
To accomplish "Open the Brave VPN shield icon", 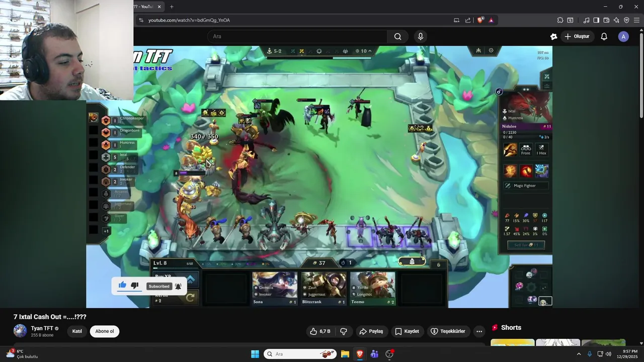I will [626, 20].
